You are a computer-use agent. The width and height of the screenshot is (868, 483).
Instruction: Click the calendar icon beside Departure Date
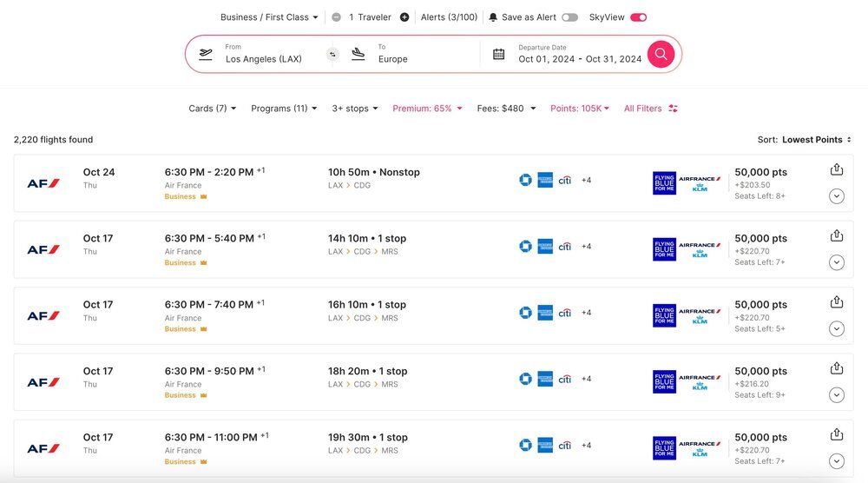[498, 54]
